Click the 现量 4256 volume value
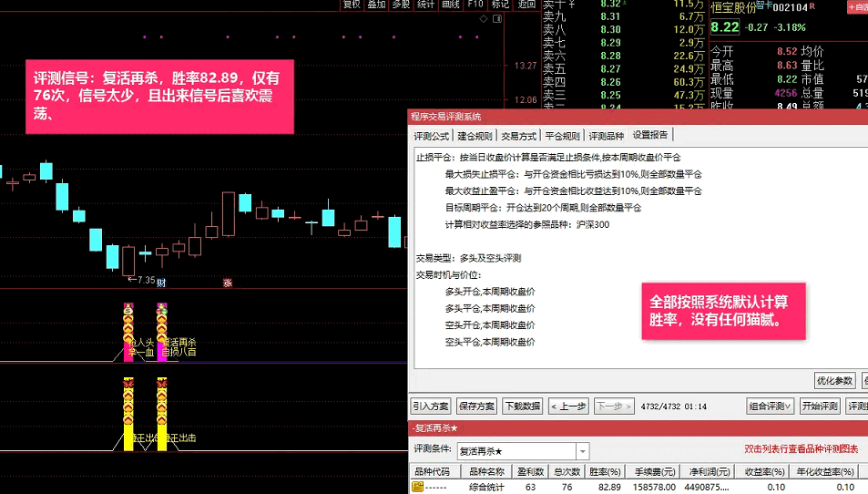 tap(785, 93)
